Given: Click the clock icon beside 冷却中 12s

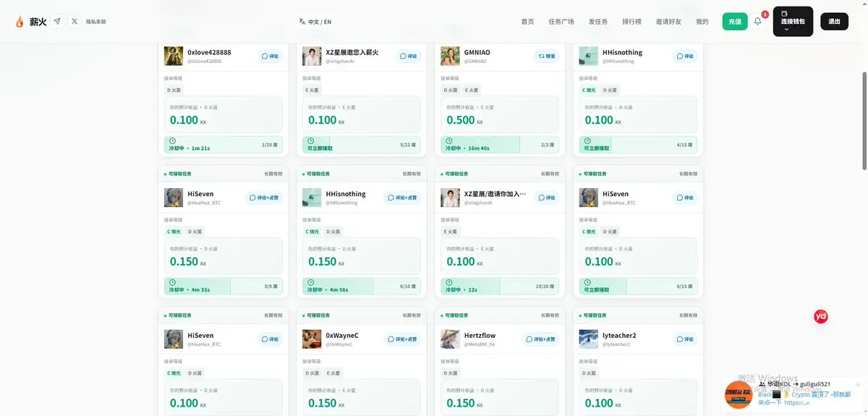Looking at the screenshot, I should 449,282.
